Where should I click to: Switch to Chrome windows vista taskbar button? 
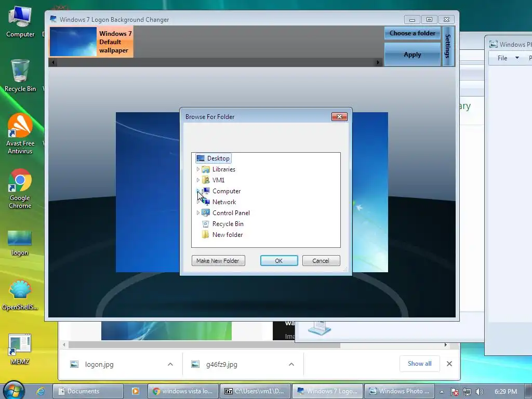click(x=183, y=391)
